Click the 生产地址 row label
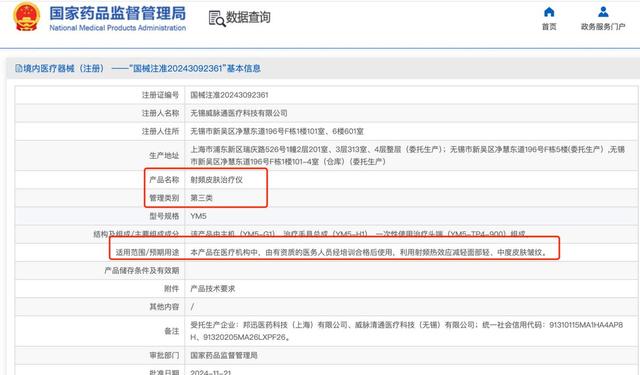The width and height of the screenshot is (640, 375). point(164,155)
